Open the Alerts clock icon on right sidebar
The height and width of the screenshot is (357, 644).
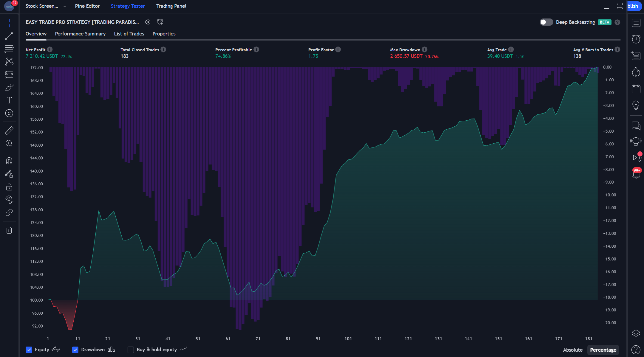click(x=636, y=39)
